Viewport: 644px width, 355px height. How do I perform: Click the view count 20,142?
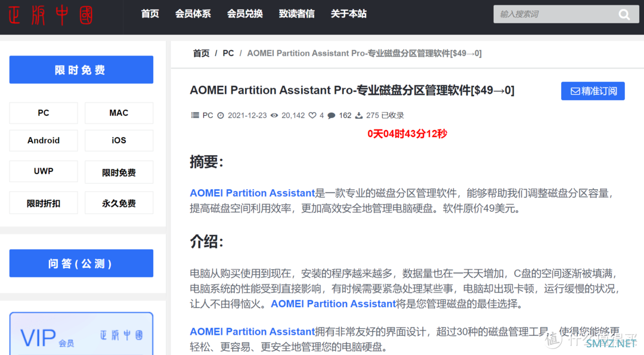(293, 116)
